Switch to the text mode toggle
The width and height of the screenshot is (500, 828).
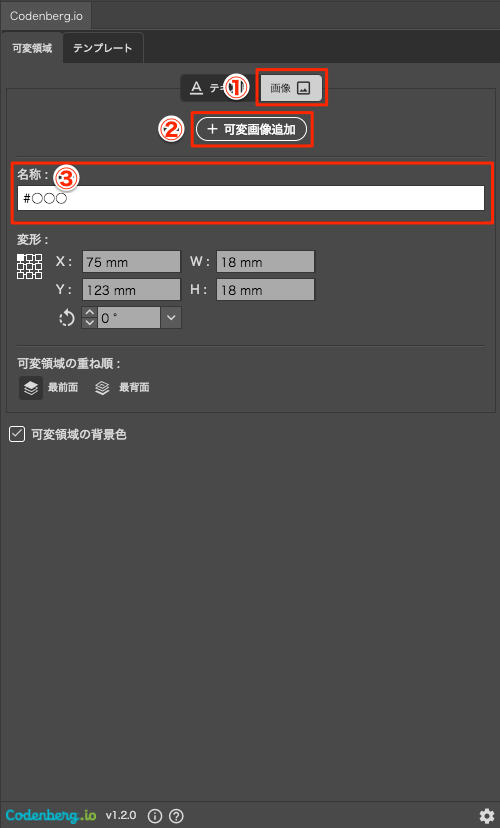click(211, 88)
